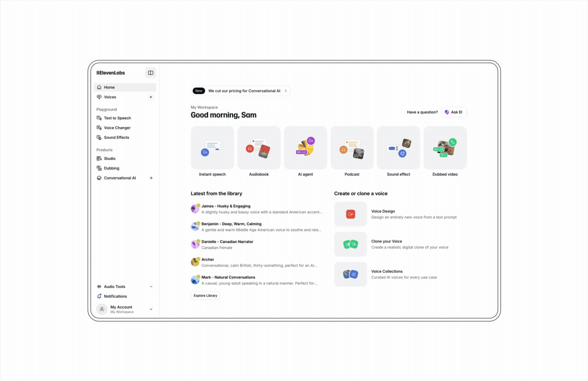The height and width of the screenshot is (381, 588).
Task: Select the Home sidebar item
Action: click(x=109, y=87)
